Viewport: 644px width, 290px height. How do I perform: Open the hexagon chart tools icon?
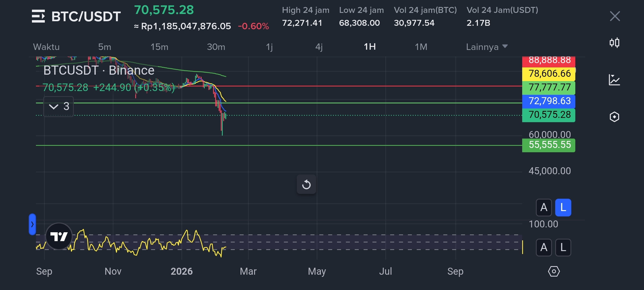coord(614,117)
